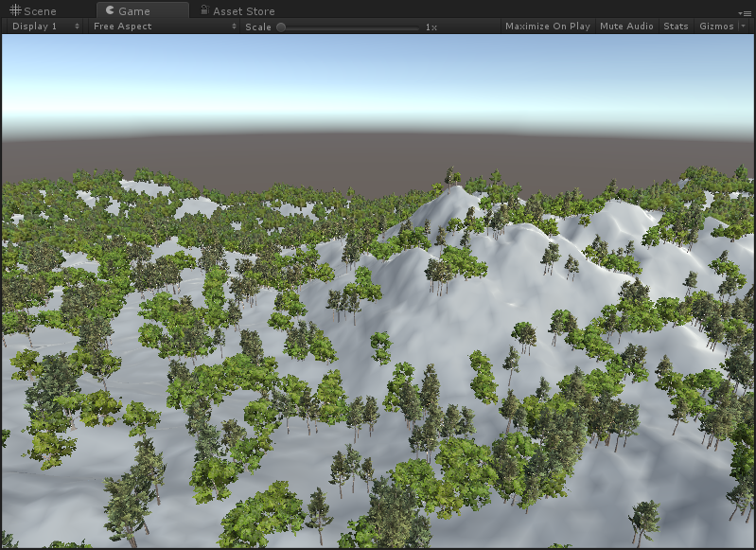Click the Scene tab grid icon

pyautogui.click(x=15, y=10)
